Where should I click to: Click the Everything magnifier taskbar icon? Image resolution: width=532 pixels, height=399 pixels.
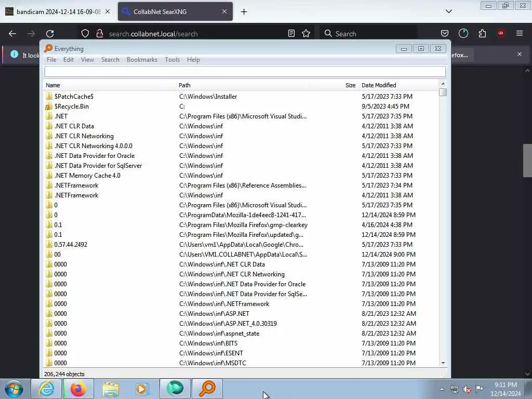207,389
